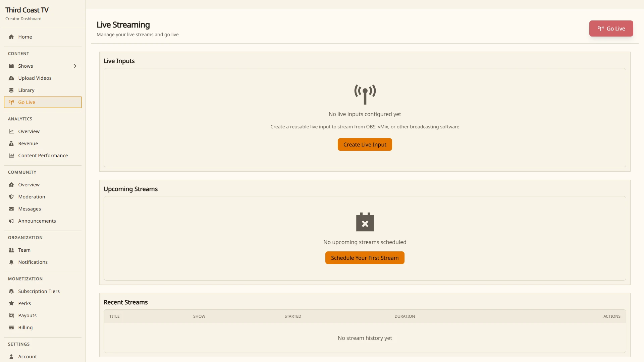644x362 pixels.
Task: Click the Community Overview house icon
Action: [x=11, y=185]
